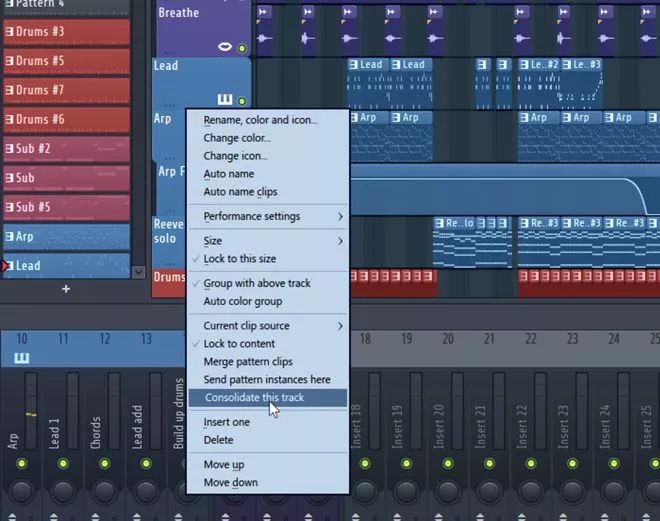The image size is (660, 521).
Task: Select the Sub #2 pattern in the picker
Action: click(x=66, y=149)
